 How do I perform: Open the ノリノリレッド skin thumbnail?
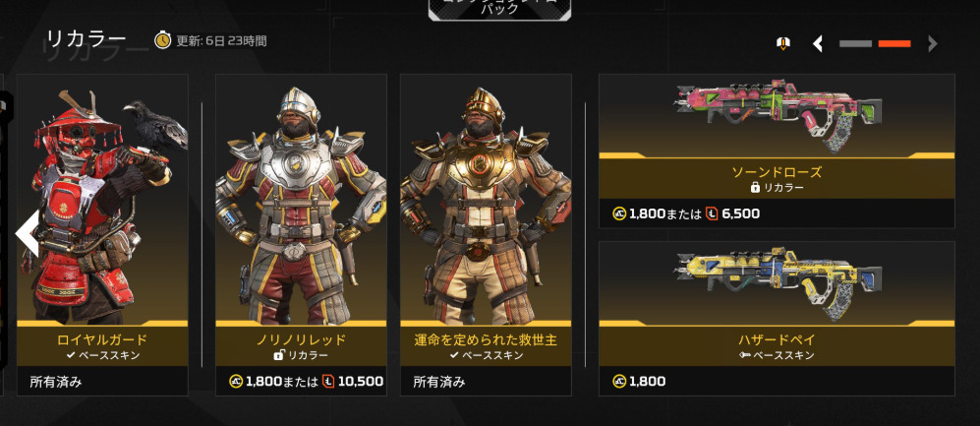pyautogui.click(x=301, y=199)
